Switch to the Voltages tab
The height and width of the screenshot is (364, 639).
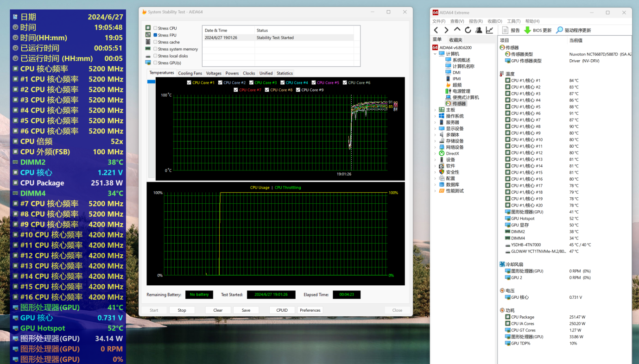[214, 73]
